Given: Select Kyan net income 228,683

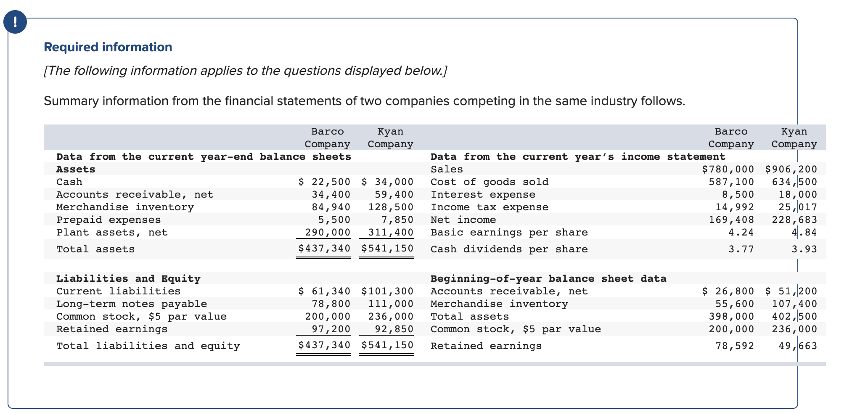Looking at the screenshot, I should click(x=794, y=220).
